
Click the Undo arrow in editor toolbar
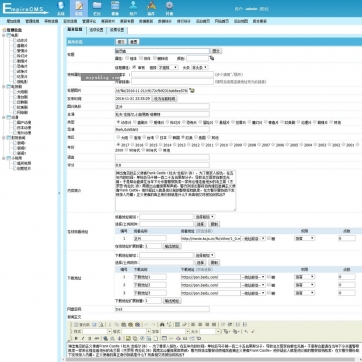146,324
